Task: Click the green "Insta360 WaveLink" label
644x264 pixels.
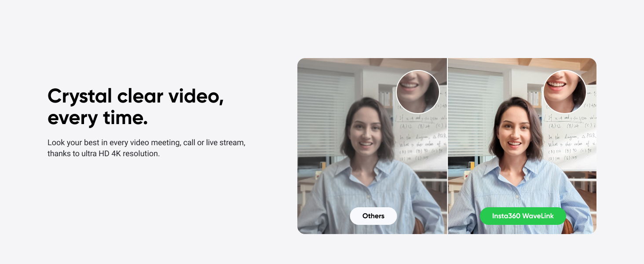Action: (x=523, y=216)
